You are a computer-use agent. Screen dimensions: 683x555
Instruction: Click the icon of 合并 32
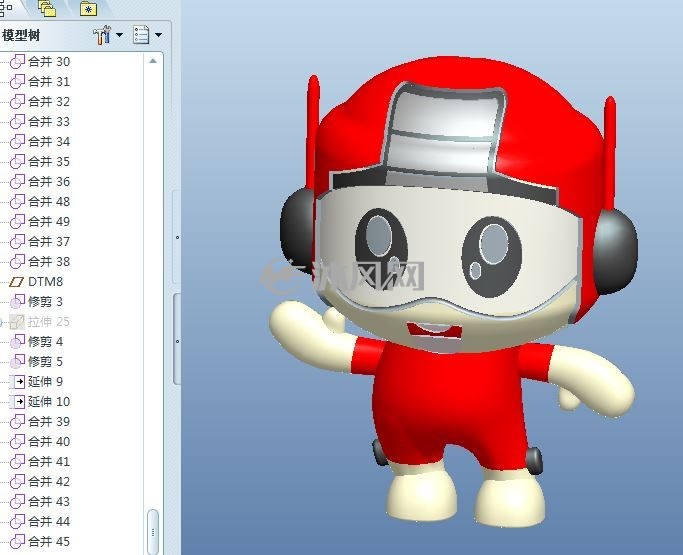pyautogui.click(x=17, y=102)
